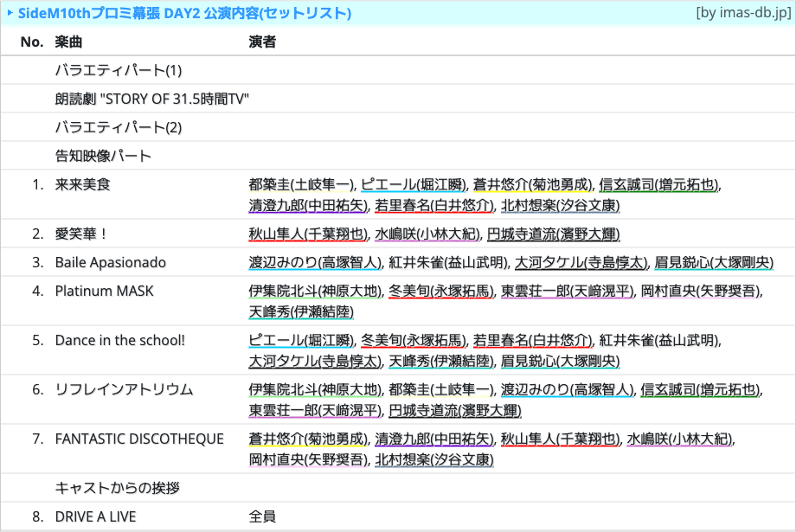This screenshot has height=532, width=796.
Task: Open 秋山隼人(千葉翔也) in 愛笑華! row
Action: [309, 234]
